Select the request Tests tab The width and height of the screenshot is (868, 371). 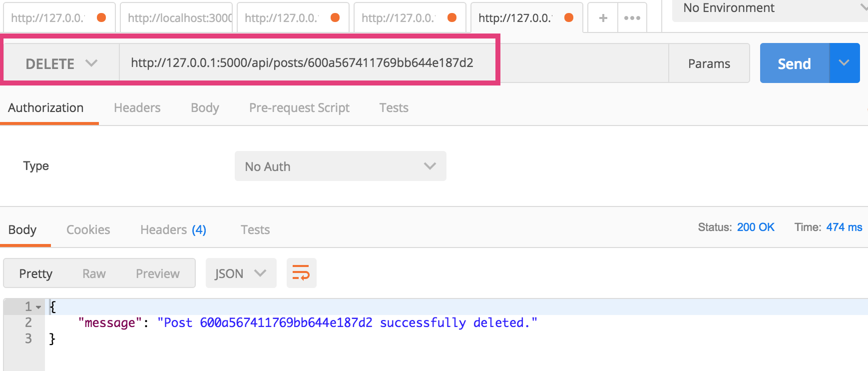tap(394, 107)
